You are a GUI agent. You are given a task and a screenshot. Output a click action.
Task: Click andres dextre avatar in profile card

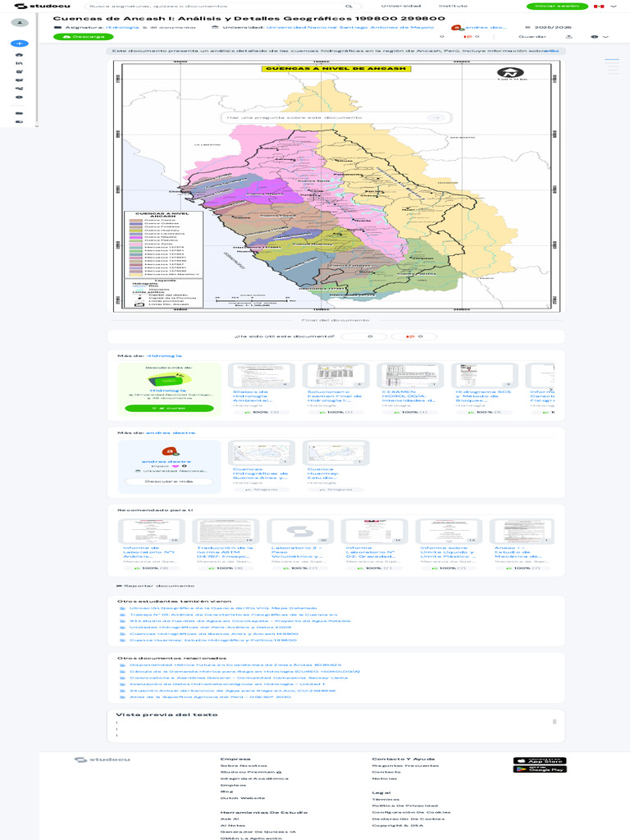tap(169, 452)
